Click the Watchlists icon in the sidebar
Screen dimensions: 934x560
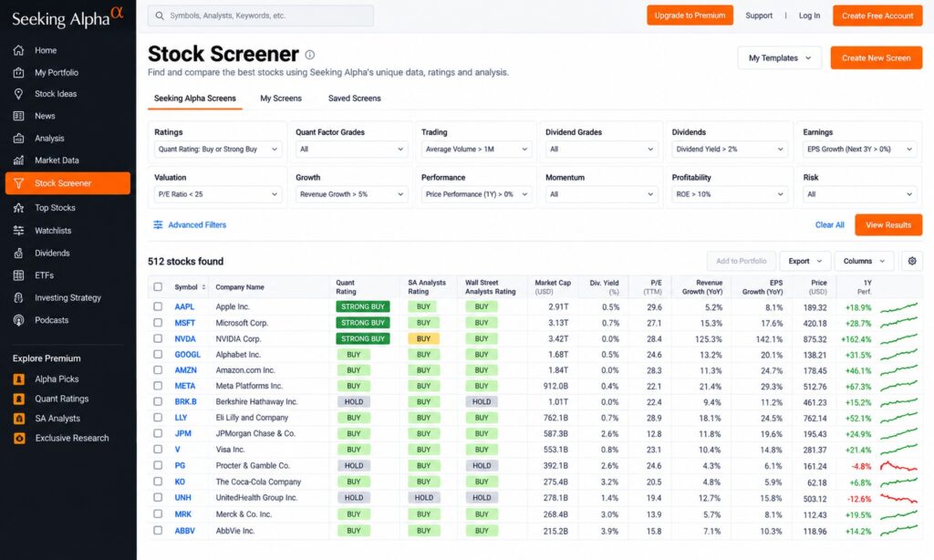click(x=18, y=231)
